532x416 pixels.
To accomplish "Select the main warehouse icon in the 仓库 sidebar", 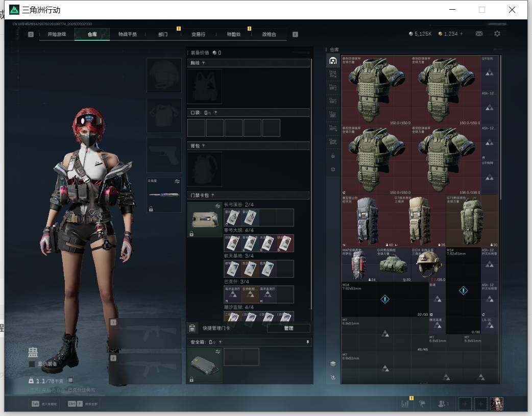I will [333, 61].
